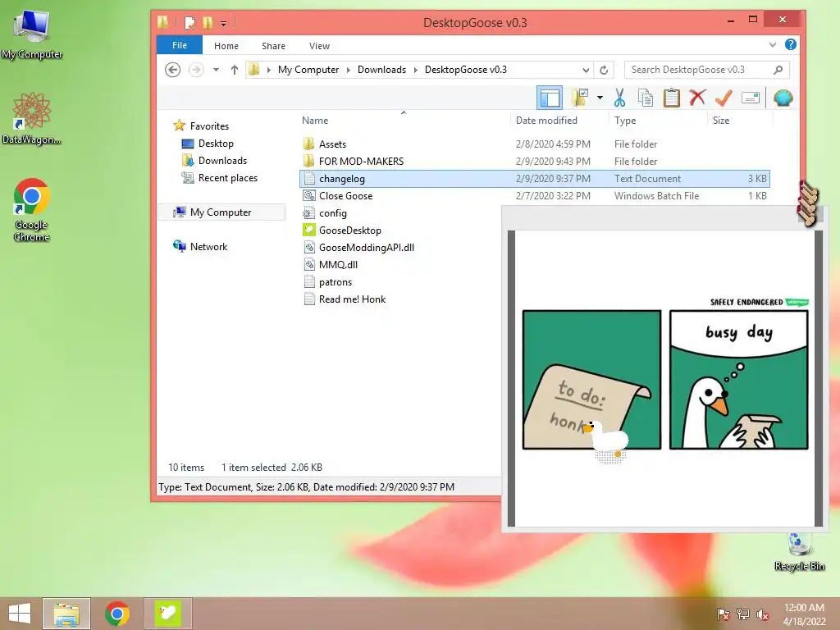840x630 pixels.
Task: Open the Windows Start button
Action: click(x=20, y=614)
